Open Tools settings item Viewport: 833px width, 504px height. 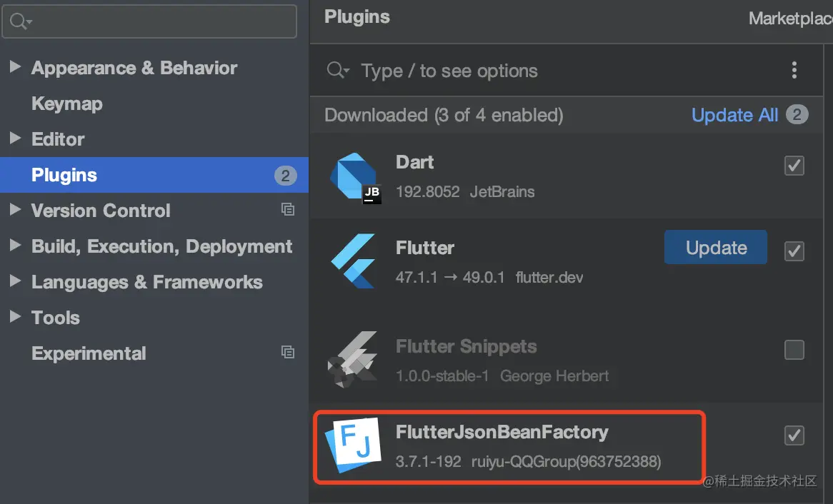pyautogui.click(x=56, y=318)
